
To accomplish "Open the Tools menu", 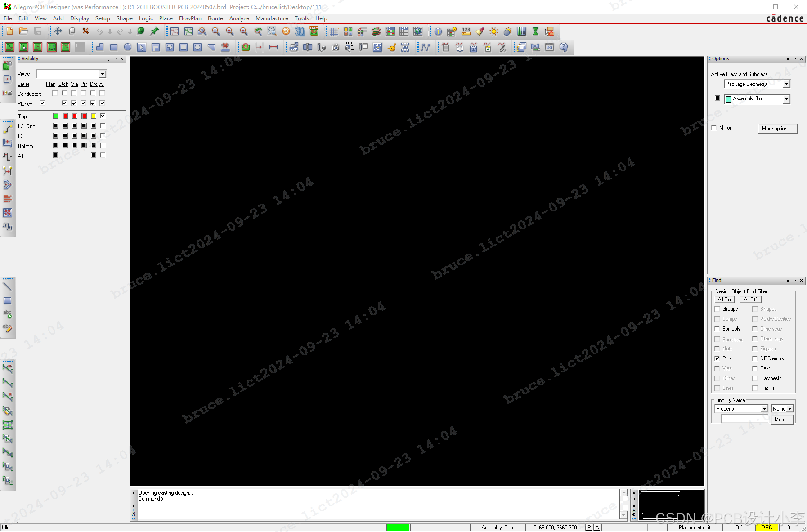I will pos(301,18).
